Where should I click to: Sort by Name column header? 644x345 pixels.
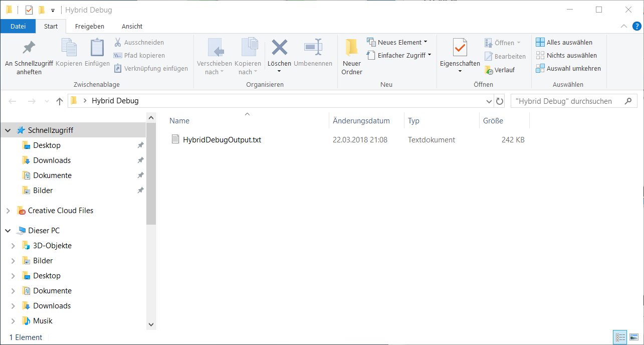tap(248, 120)
